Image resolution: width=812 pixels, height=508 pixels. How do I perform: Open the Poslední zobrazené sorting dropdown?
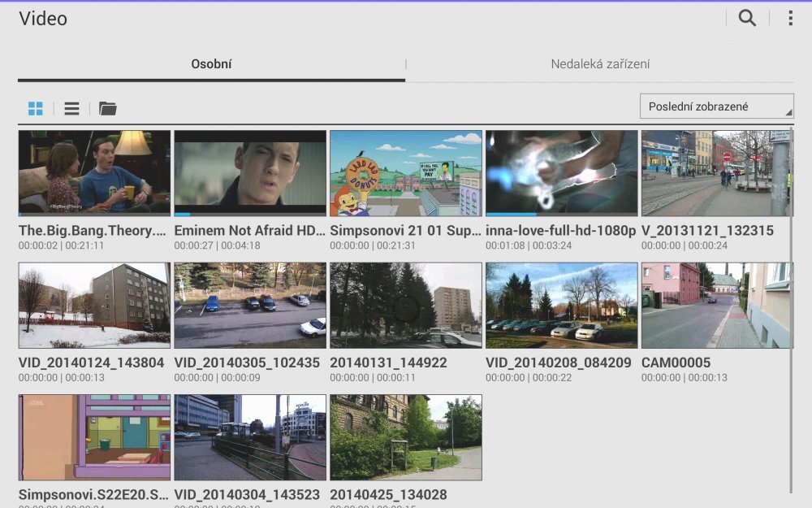(718, 106)
